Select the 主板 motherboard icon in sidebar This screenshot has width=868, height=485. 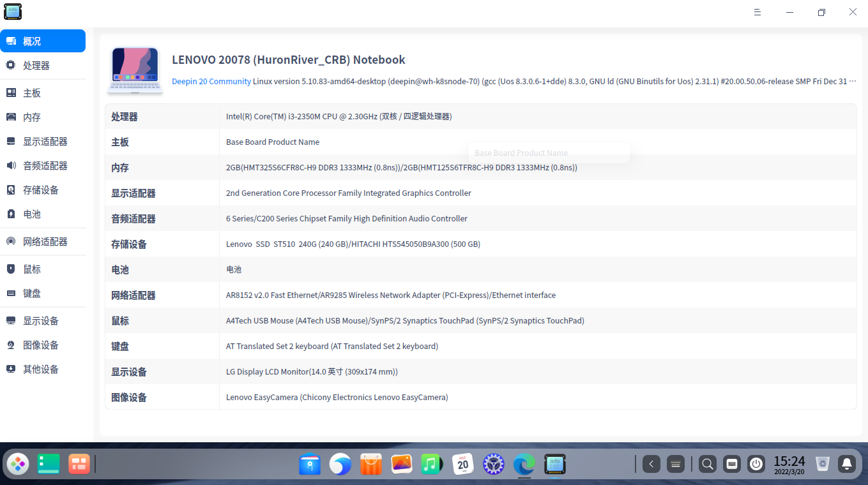point(11,93)
